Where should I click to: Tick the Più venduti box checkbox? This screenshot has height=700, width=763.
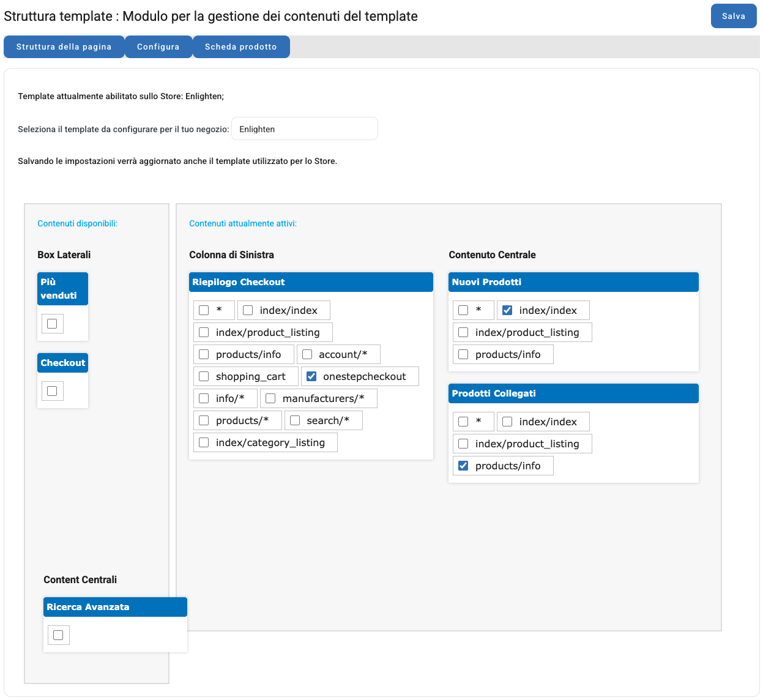pyautogui.click(x=52, y=324)
